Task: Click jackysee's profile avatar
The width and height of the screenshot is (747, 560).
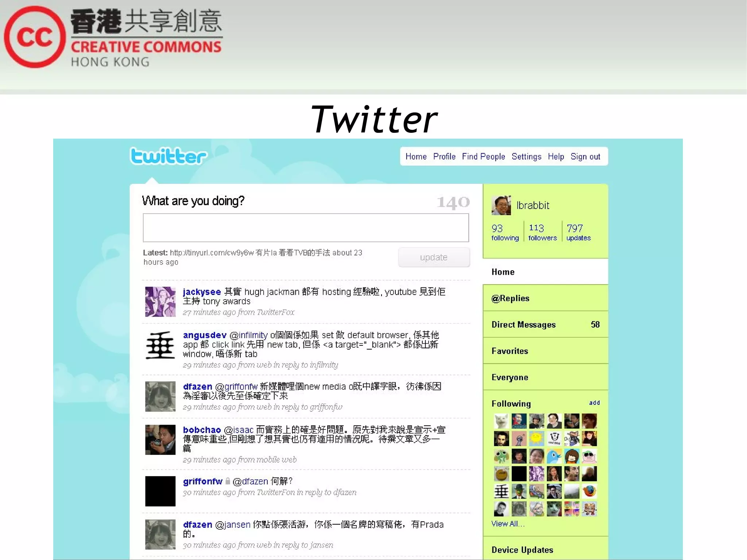Action: [160, 302]
